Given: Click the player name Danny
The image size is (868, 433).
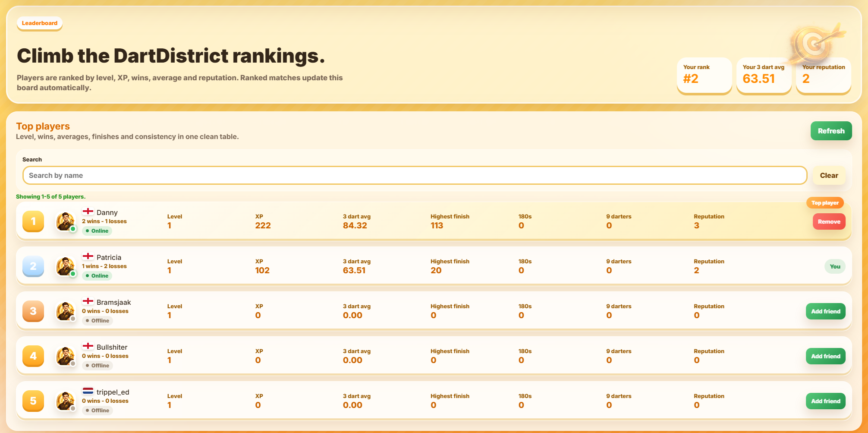Looking at the screenshot, I should [107, 212].
